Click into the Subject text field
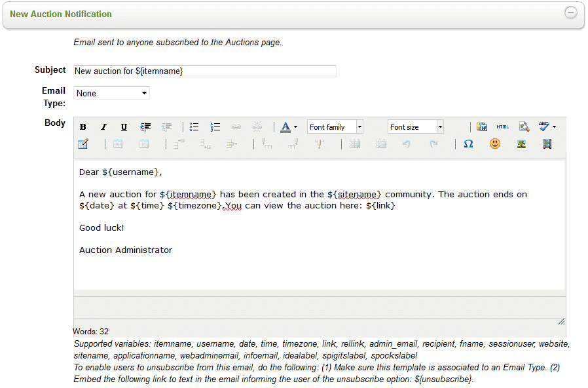 tap(205, 71)
